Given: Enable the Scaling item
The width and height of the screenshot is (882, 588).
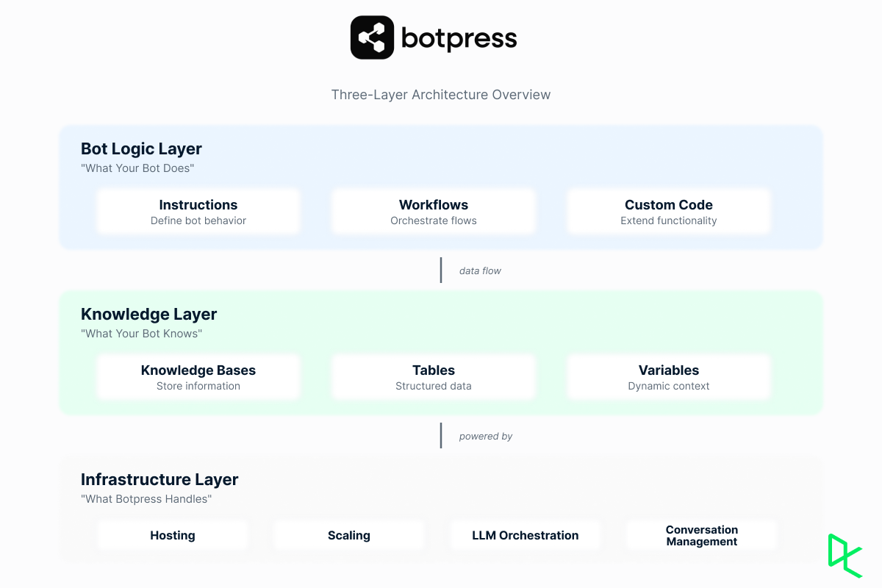Looking at the screenshot, I should click(x=348, y=535).
